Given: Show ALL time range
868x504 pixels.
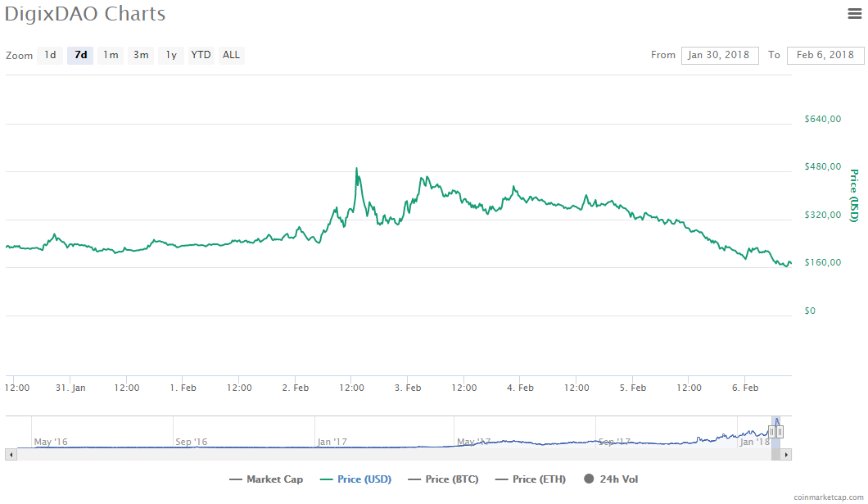Looking at the screenshot, I should 231,55.
